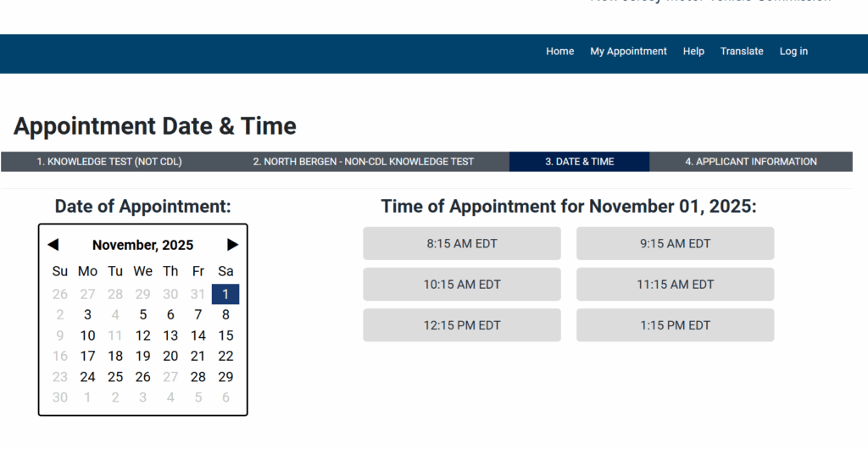This screenshot has width=868, height=449.
Task: Click Translate in the navigation bar
Action: pos(742,52)
